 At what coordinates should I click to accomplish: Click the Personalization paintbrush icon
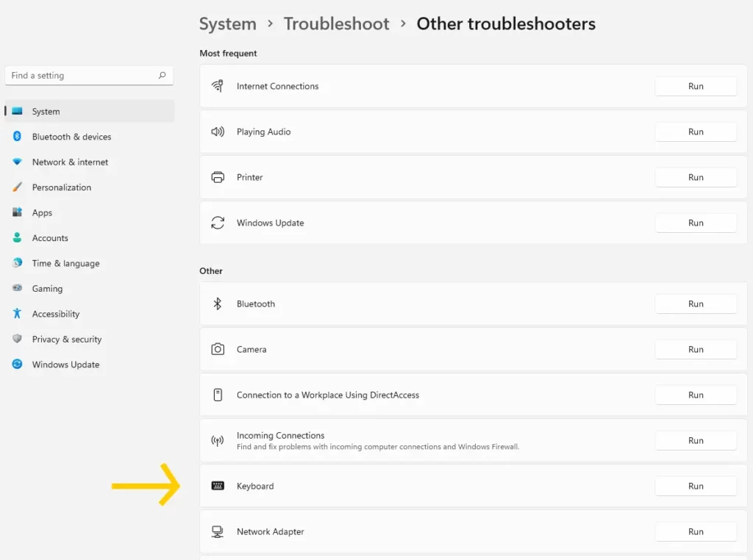(x=18, y=187)
